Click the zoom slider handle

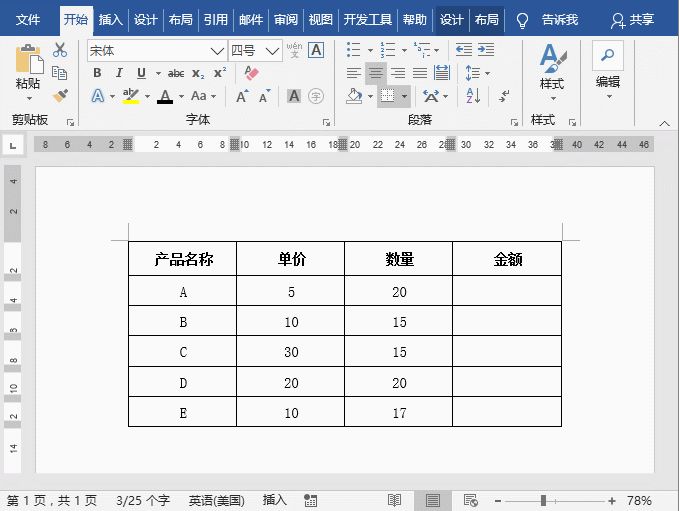[x=543, y=501]
